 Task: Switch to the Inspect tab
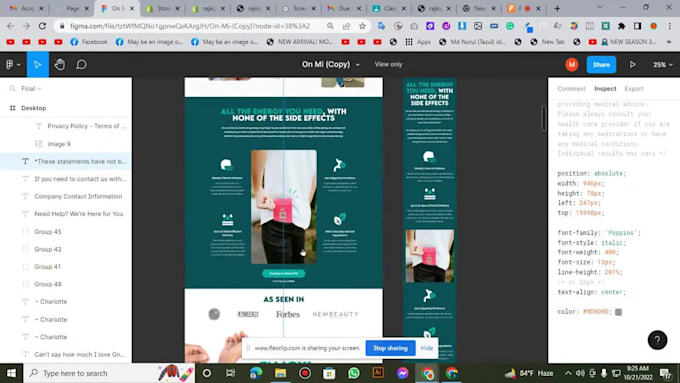click(605, 88)
